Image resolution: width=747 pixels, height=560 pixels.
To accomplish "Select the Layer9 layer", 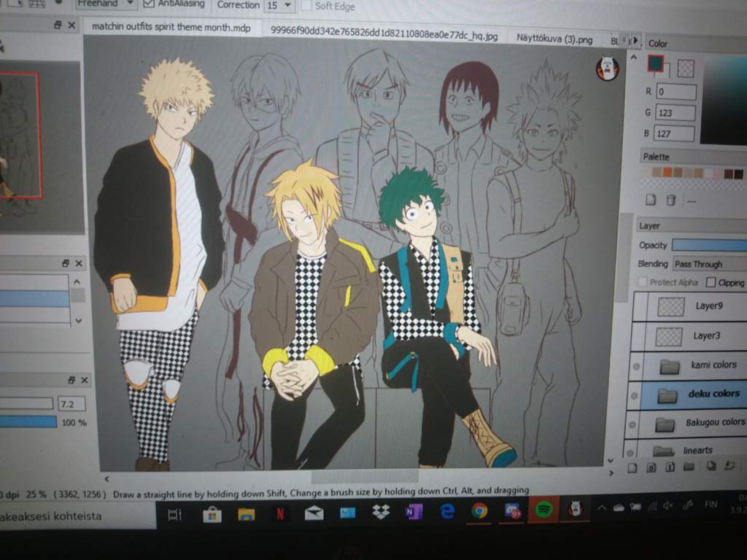I will 700,306.
